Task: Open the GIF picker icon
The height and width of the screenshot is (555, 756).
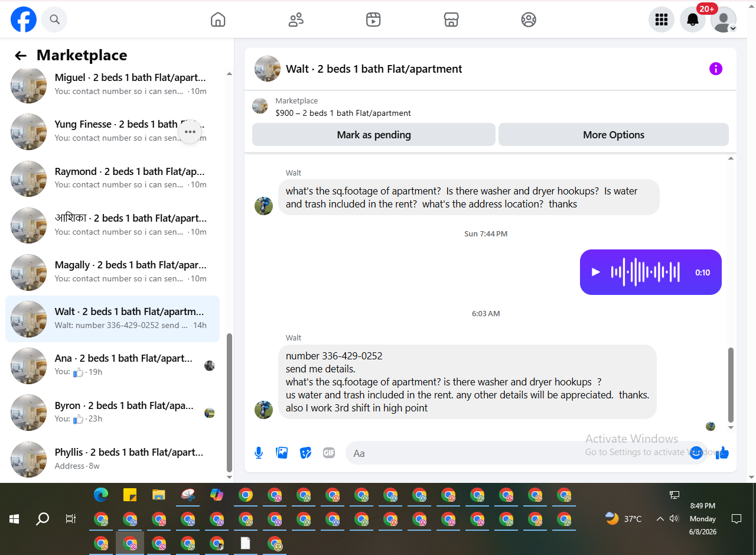Action: point(329,453)
